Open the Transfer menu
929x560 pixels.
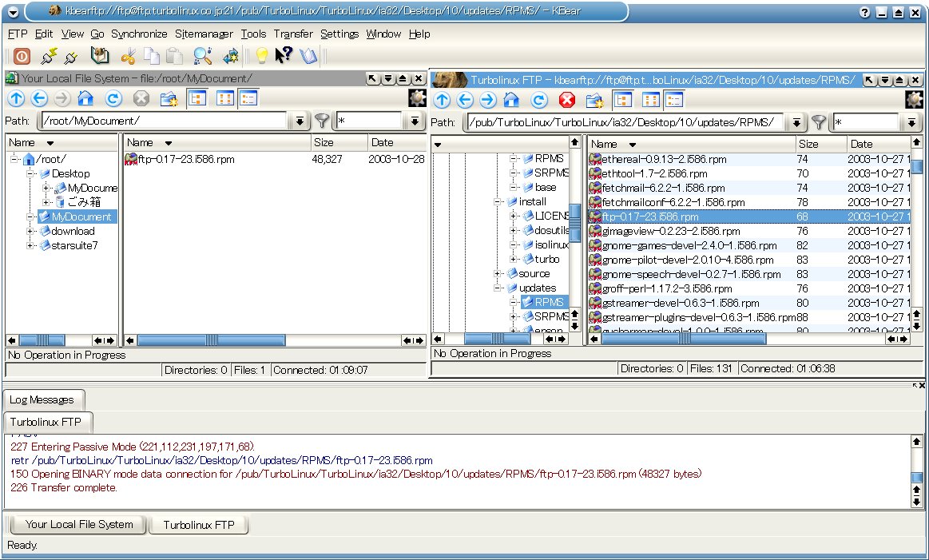[293, 34]
